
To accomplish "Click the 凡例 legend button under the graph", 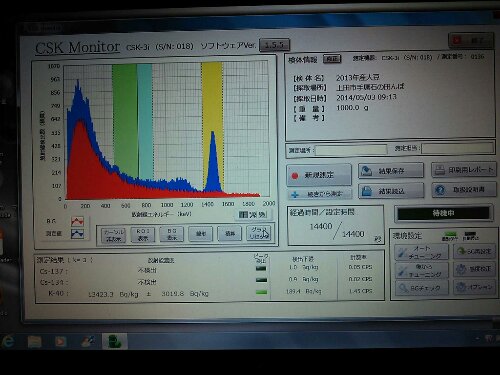I will 253,215.
